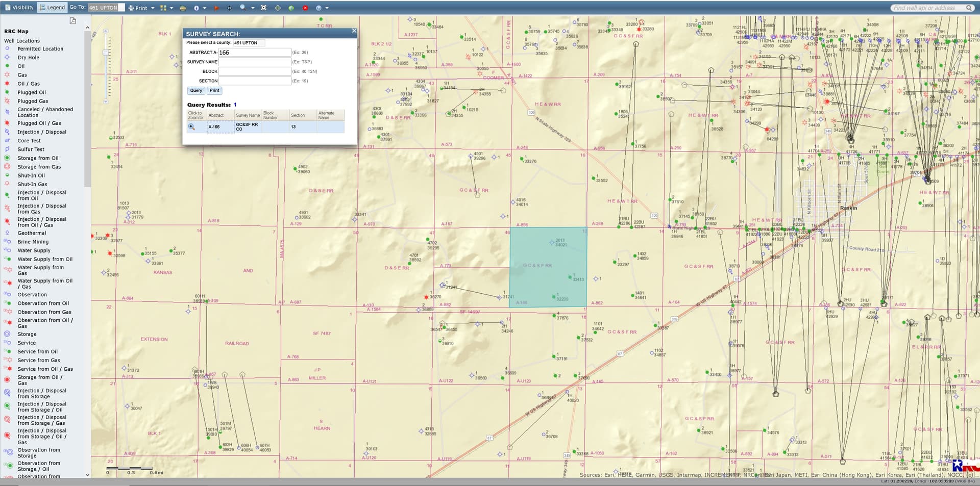Click the SURVEY NAME input field
This screenshot has height=486, width=980.
click(x=255, y=62)
